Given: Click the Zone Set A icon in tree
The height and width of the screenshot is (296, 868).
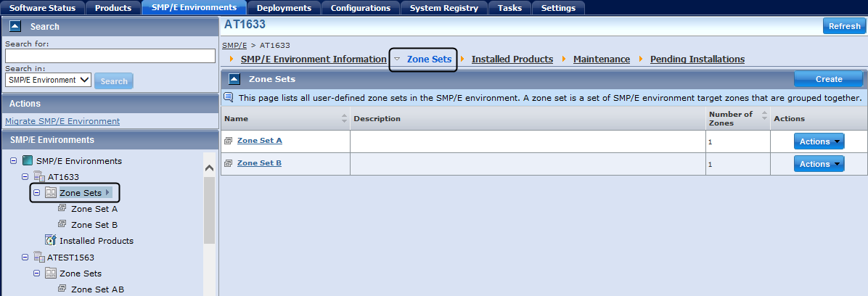Looking at the screenshot, I should [x=62, y=209].
